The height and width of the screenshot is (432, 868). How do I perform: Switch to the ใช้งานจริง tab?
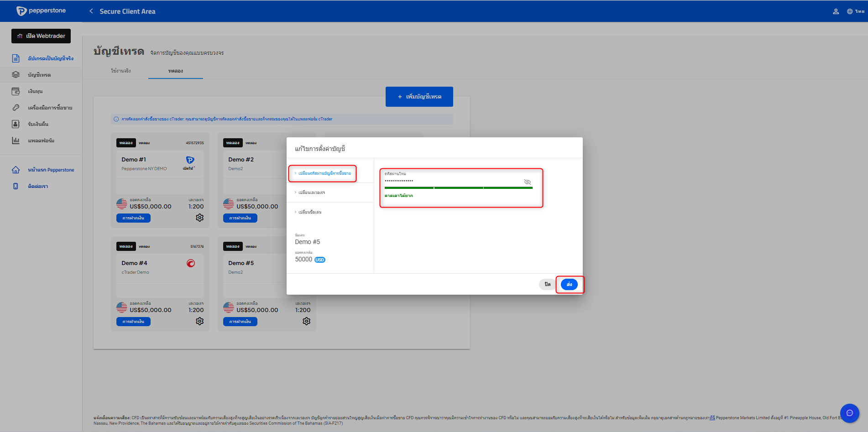tap(121, 71)
